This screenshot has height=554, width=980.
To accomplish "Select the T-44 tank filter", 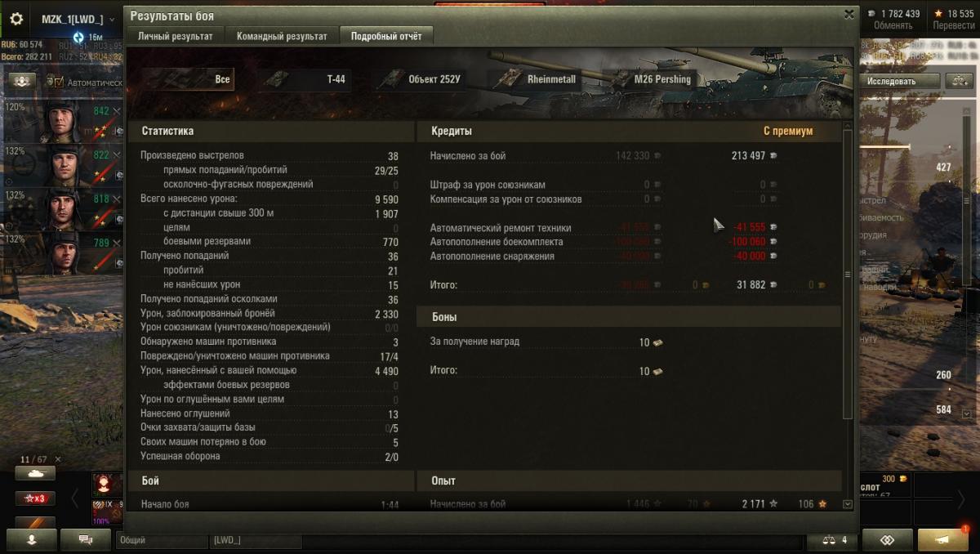I will point(305,79).
